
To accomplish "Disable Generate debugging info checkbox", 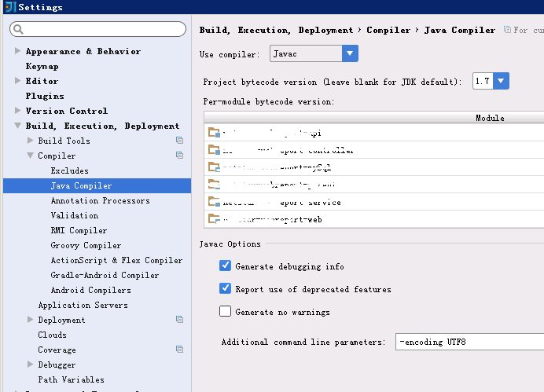I will [x=225, y=266].
